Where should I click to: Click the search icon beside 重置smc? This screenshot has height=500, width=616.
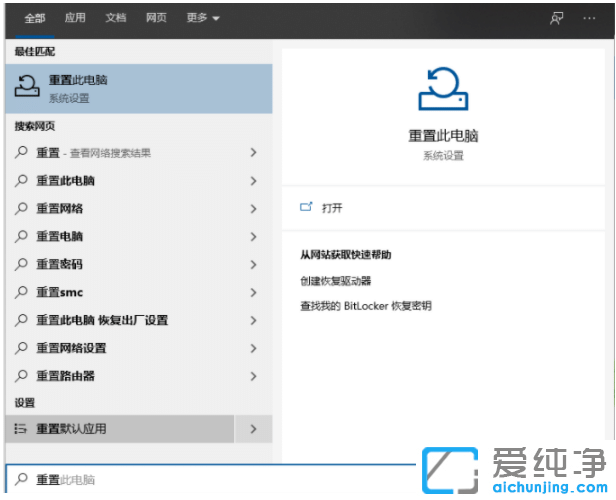pos(21,292)
